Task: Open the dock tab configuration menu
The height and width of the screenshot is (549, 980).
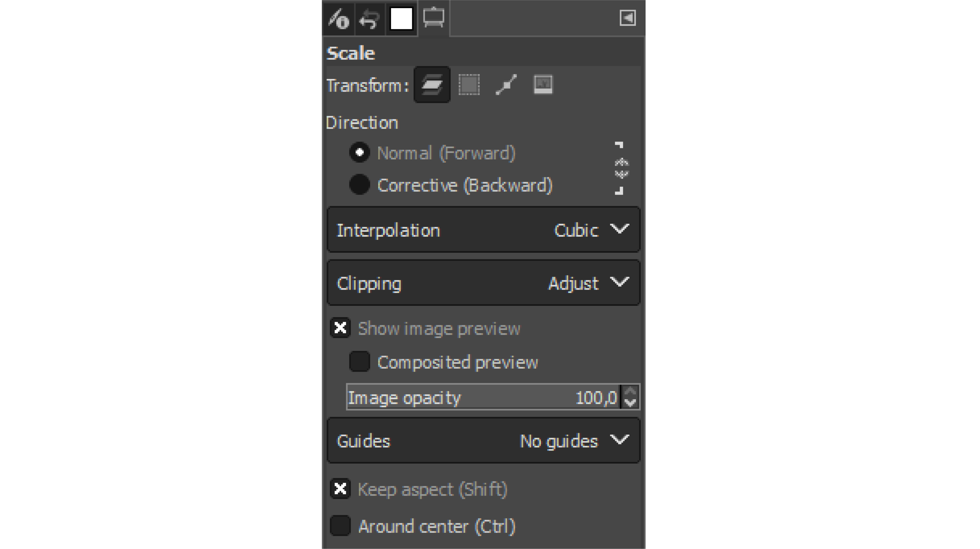Action: [x=627, y=18]
